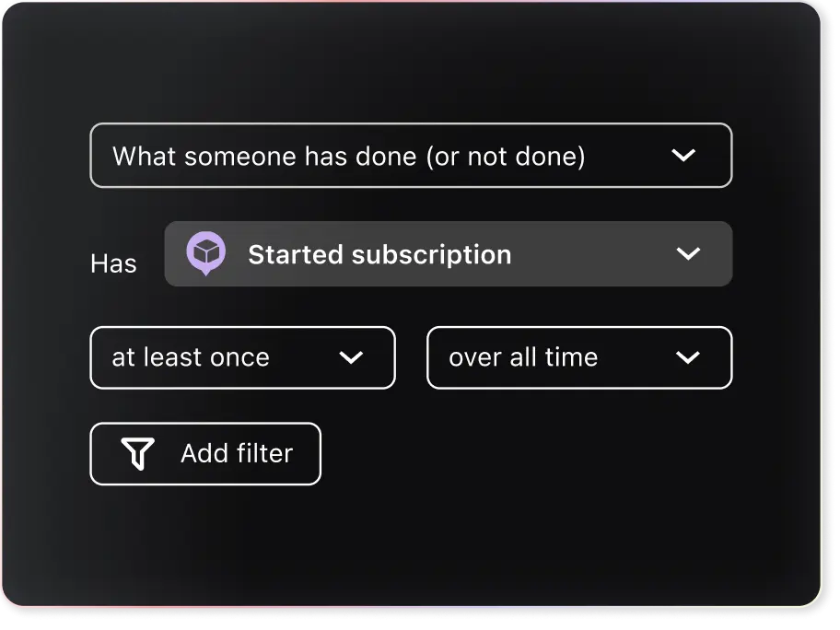Screen dimensions: 840x630
Task: Select the 'Started subscription' bold text
Action: 379,254
